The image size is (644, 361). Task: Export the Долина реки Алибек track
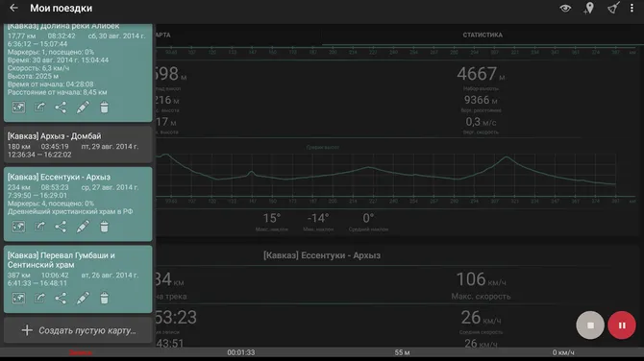[x=39, y=108]
